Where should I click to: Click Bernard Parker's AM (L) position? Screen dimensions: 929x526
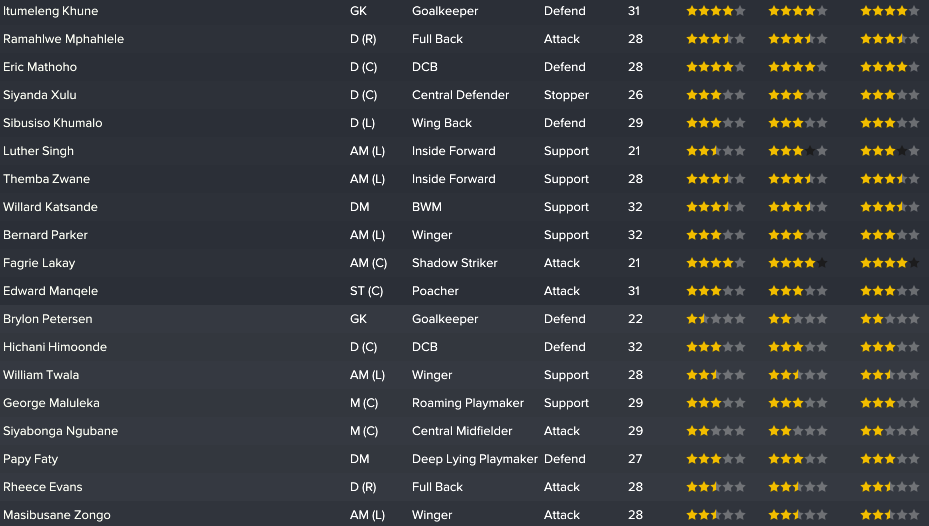[367, 235]
